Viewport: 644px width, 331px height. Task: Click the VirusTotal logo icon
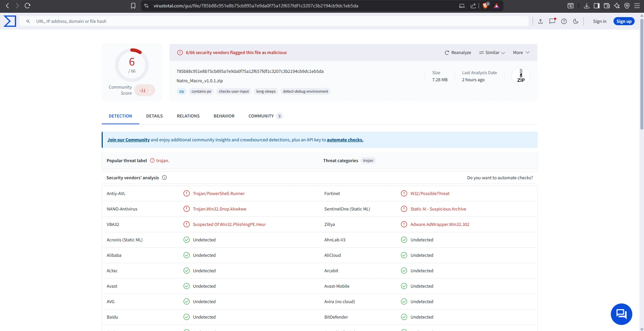click(x=10, y=21)
